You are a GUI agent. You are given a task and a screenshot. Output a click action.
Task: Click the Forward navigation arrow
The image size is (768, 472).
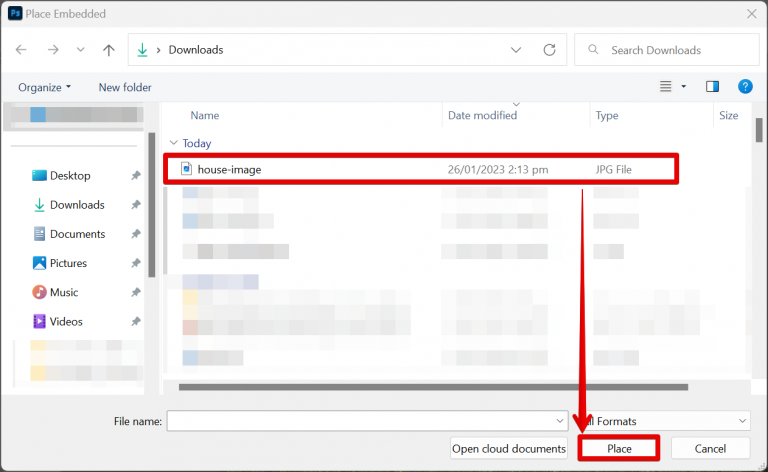[53, 50]
